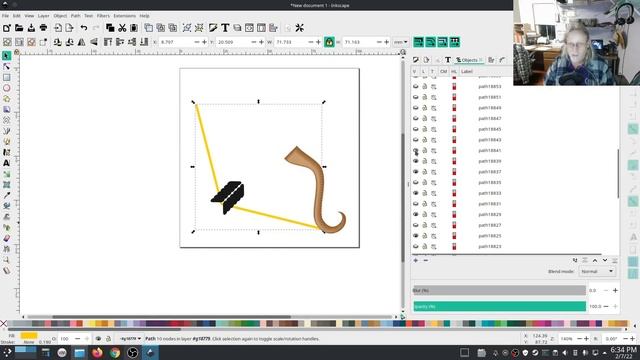Click the Paste clipboard icon

(134, 28)
